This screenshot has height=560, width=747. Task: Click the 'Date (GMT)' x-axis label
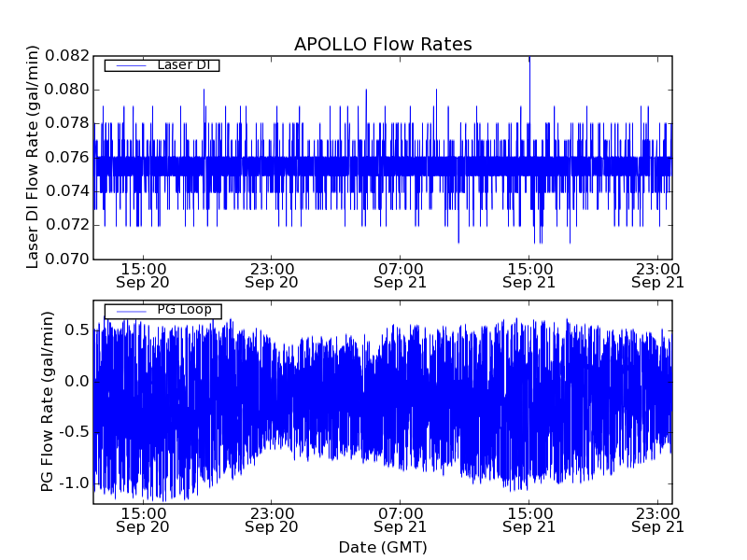(383, 547)
